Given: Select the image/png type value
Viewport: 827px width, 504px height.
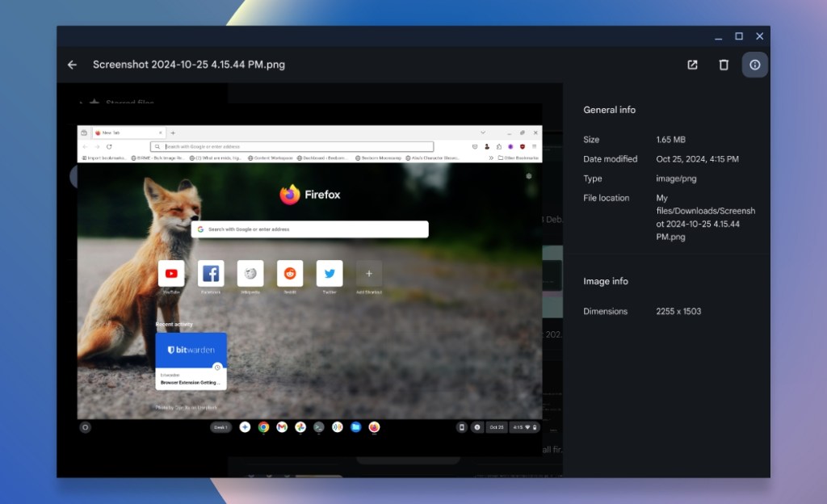Looking at the screenshot, I should (676, 178).
